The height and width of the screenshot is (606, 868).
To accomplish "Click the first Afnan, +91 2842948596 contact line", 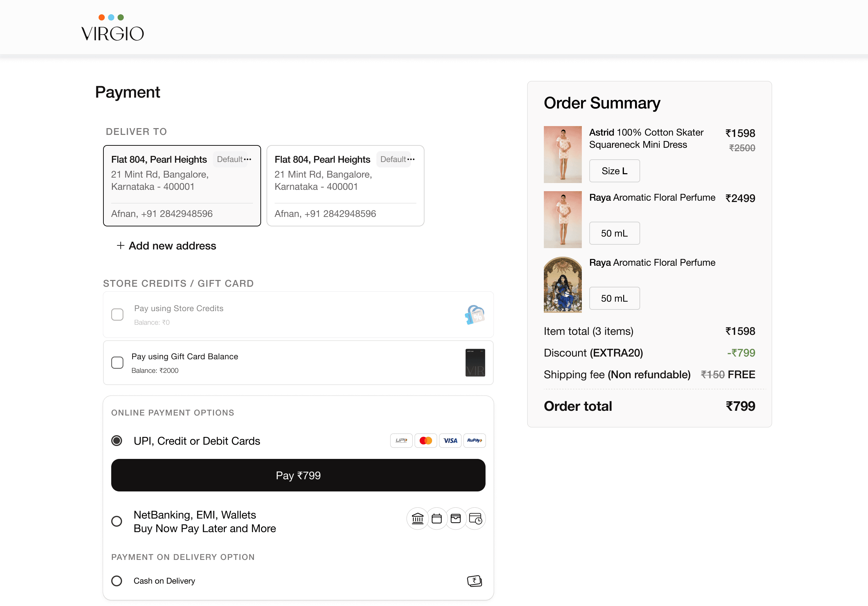I will pos(162,214).
